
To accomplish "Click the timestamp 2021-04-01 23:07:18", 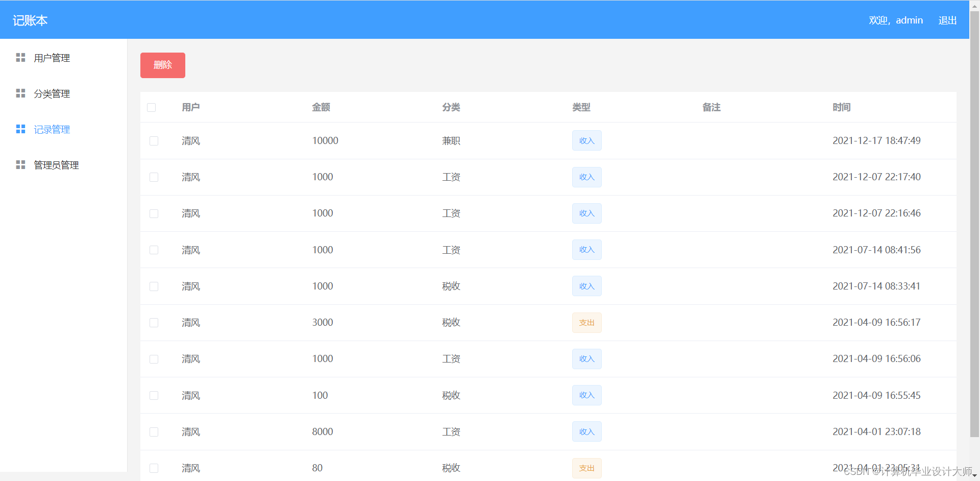I will click(876, 432).
